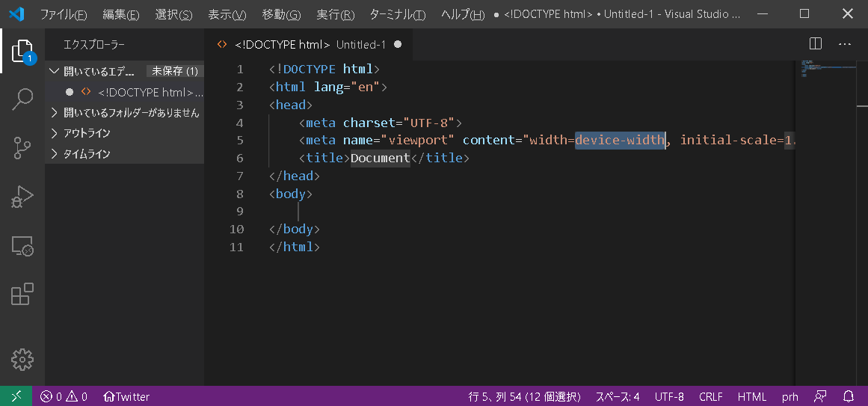The image size is (868, 406).
Task: Click line number 9 in gutter
Action: pos(240,211)
